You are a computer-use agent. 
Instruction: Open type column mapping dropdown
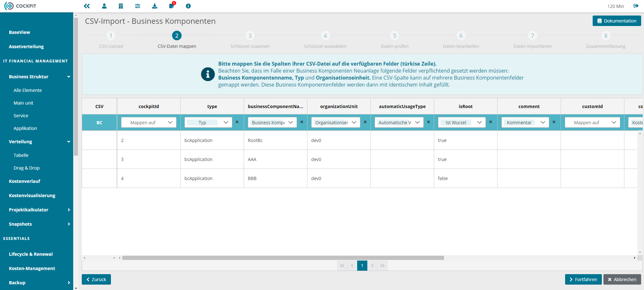pos(208,122)
